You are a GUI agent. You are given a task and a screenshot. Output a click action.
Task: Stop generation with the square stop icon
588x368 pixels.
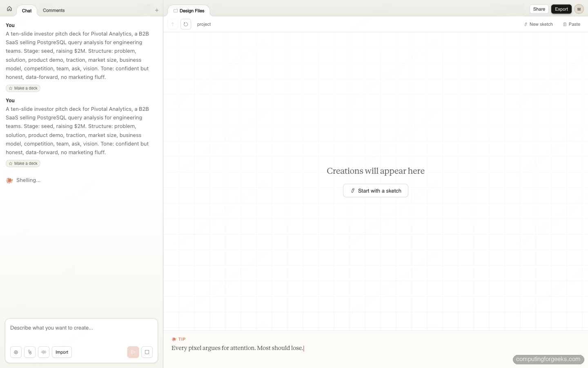click(147, 352)
